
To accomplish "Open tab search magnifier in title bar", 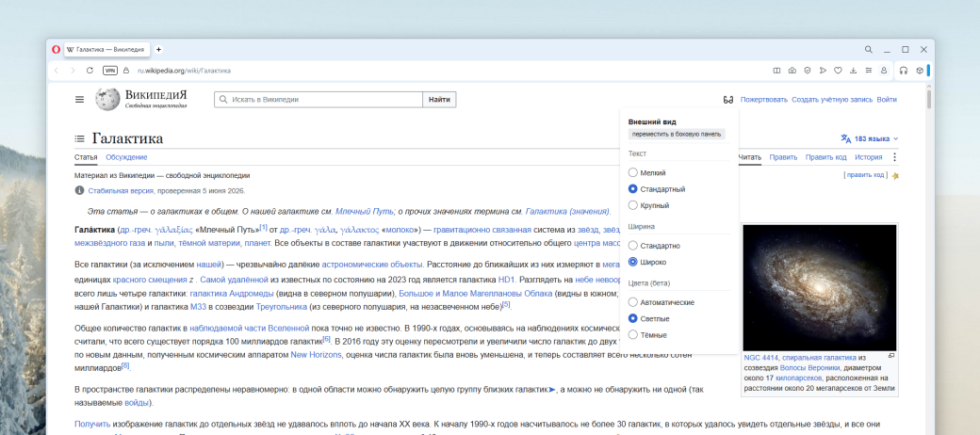I will (868, 49).
